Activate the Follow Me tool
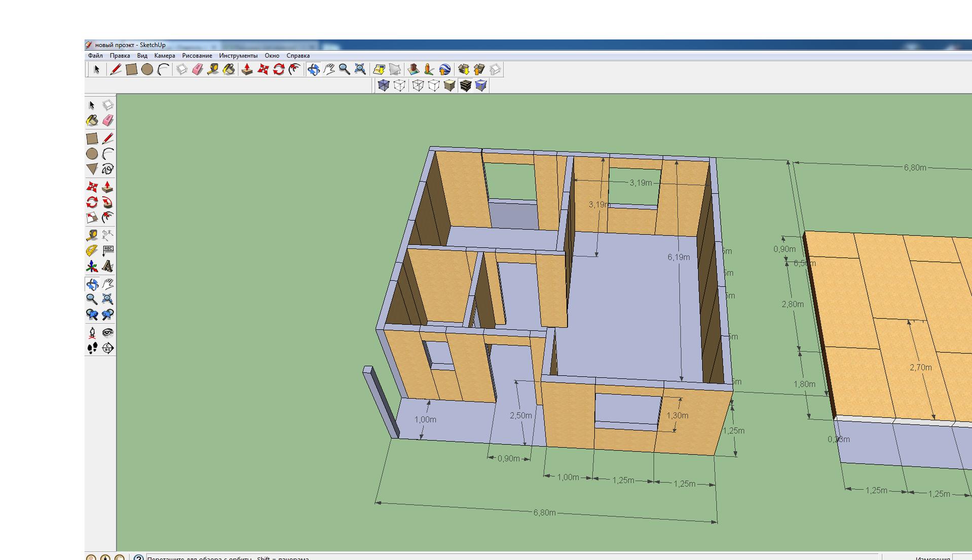The width and height of the screenshot is (972, 560). point(107,203)
